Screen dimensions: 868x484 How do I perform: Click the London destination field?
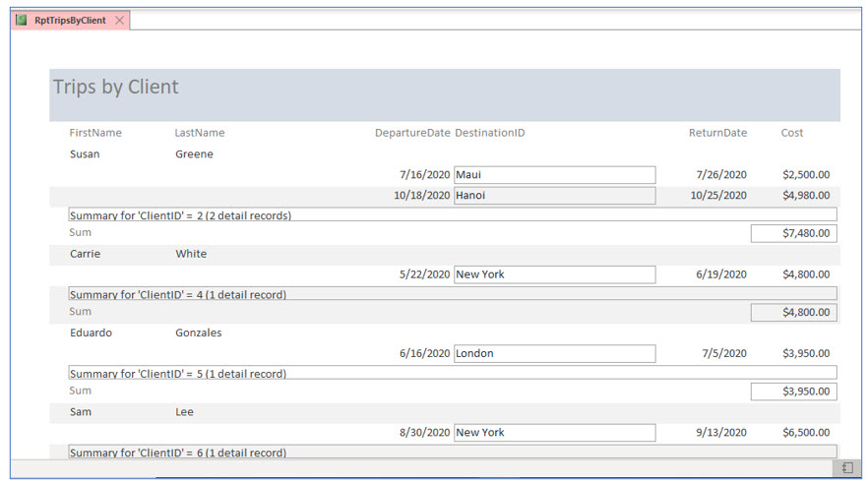[x=555, y=353]
